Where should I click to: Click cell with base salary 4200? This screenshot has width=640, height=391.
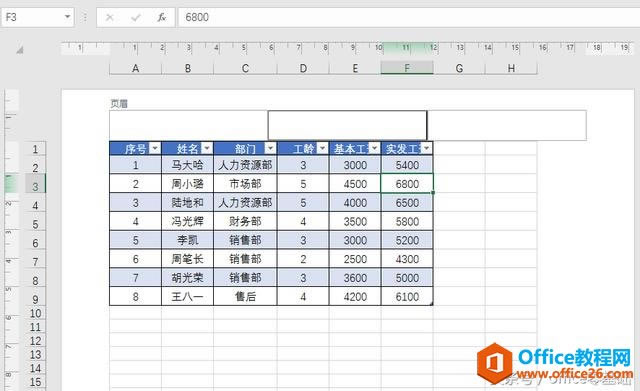(355, 296)
